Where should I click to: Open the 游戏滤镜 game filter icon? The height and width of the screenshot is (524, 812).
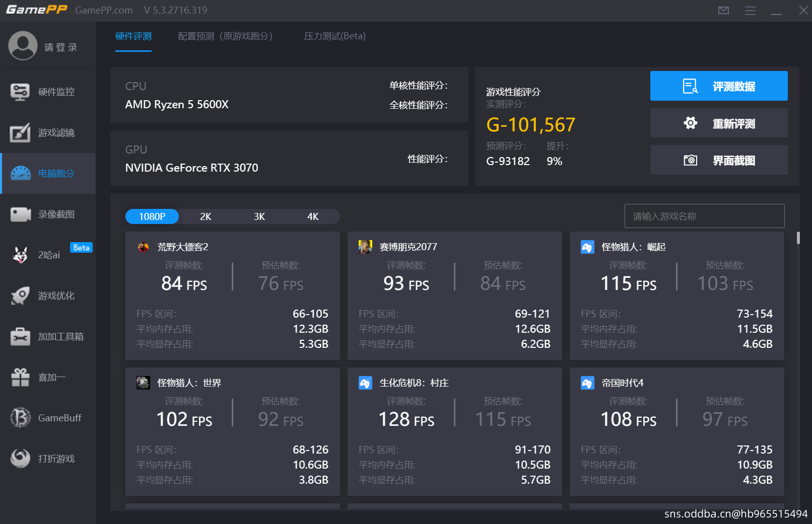coord(20,133)
